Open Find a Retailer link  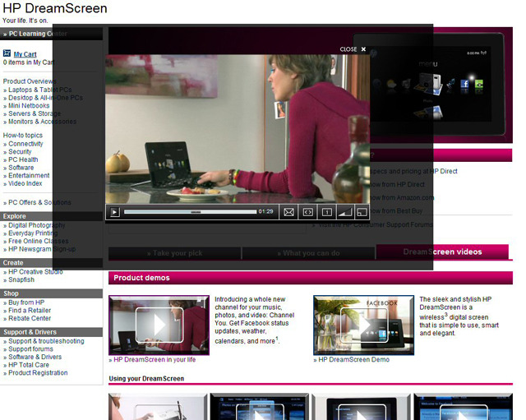[30, 311]
